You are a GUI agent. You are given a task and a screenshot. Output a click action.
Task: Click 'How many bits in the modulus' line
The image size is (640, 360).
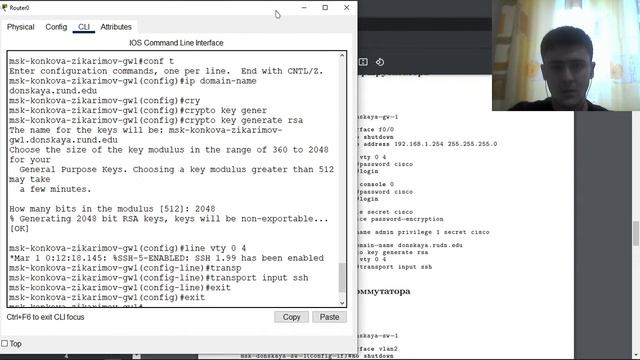(112, 209)
